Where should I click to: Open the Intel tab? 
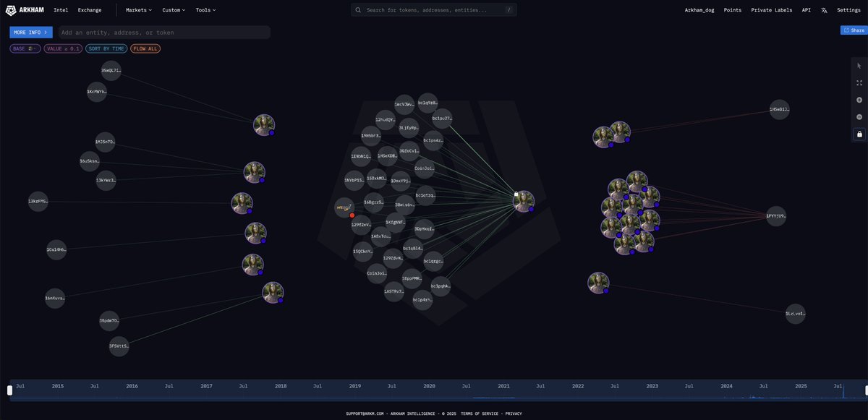coord(61,10)
